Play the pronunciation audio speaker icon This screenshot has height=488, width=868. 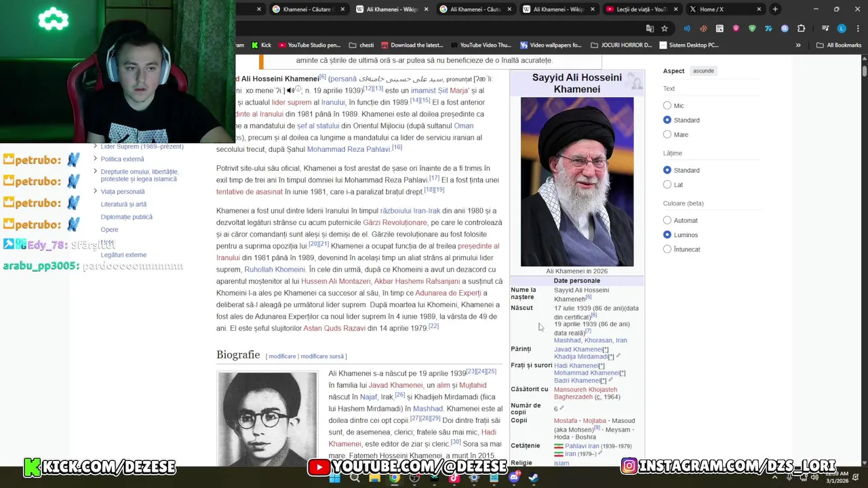click(291, 91)
